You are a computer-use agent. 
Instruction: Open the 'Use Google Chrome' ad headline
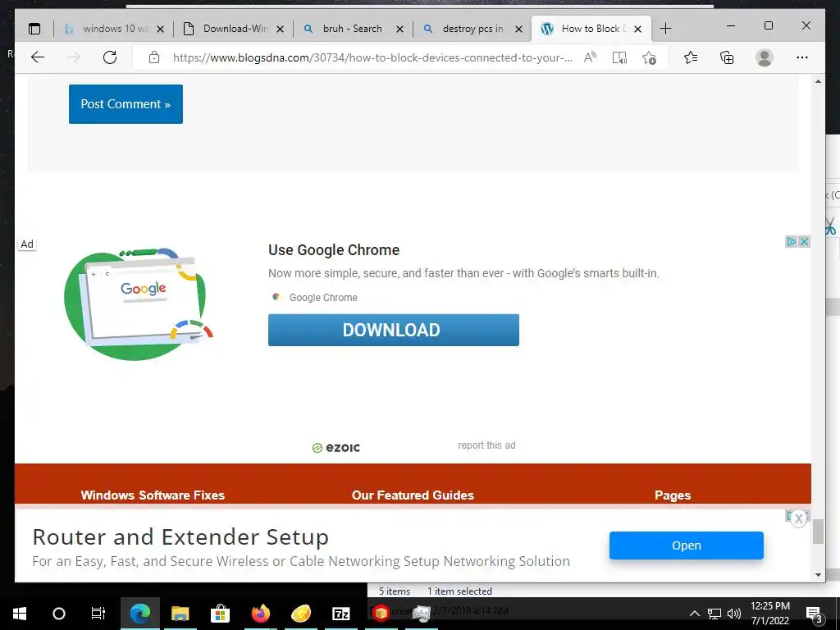(x=334, y=250)
